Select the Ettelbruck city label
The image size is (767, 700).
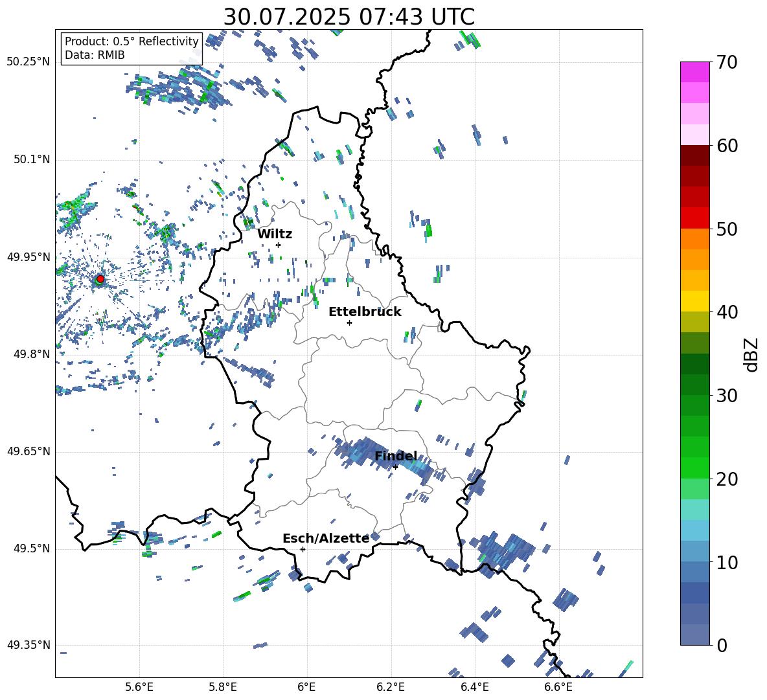click(365, 312)
